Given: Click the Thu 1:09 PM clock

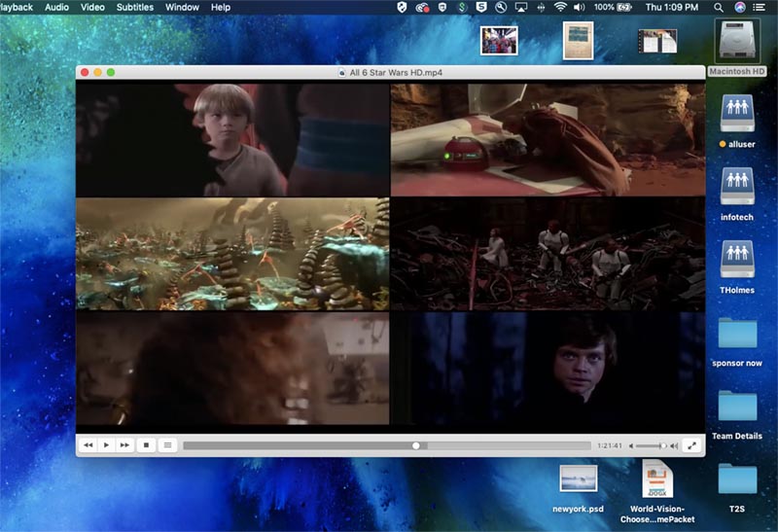Looking at the screenshot, I should pos(672,8).
